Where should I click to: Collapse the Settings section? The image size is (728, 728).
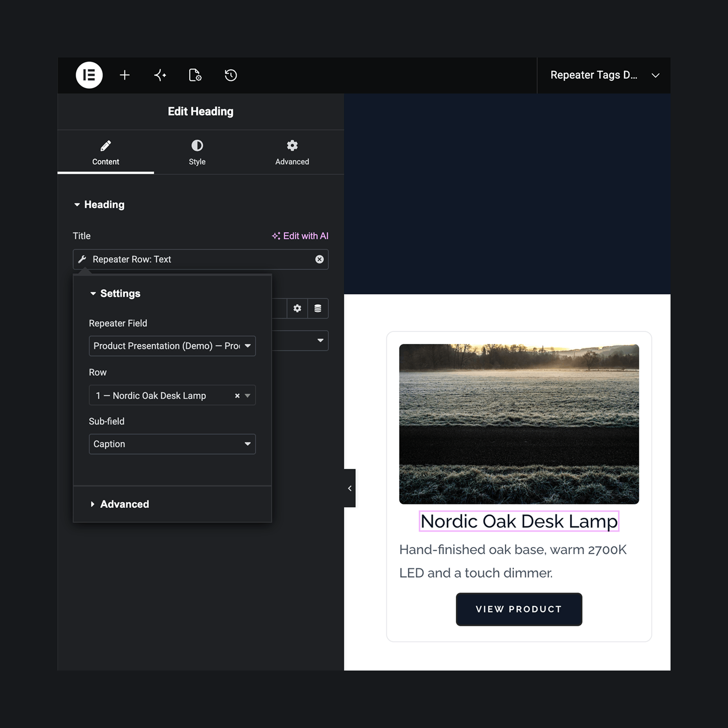(x=120, y=294)
